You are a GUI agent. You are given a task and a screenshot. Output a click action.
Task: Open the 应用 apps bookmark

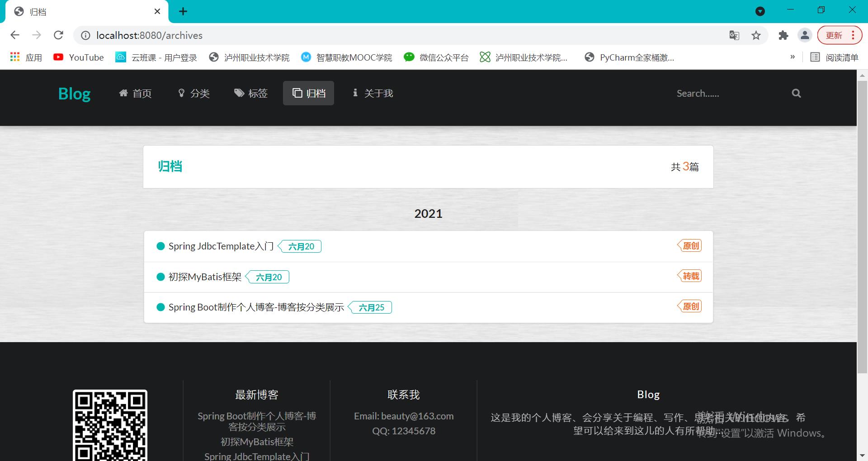(x=26, y=57)
